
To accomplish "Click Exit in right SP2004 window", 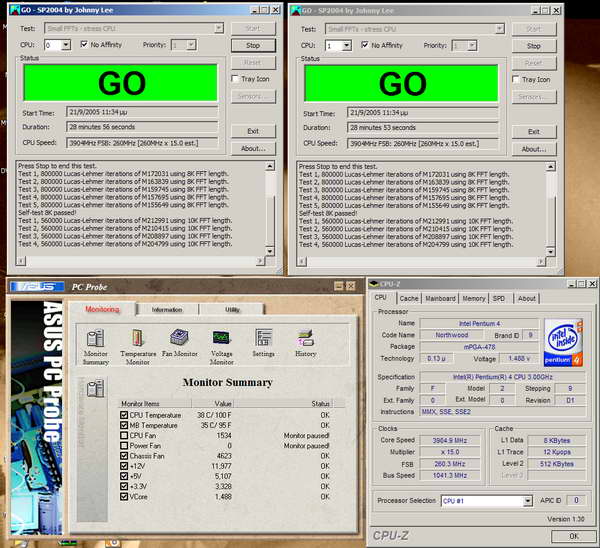I will coord(534,132).
